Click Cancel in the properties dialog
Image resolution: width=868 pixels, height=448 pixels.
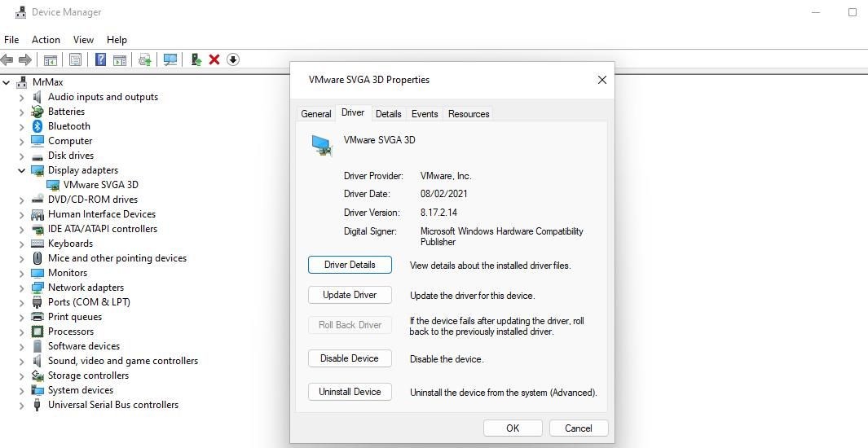click(579, 428)
